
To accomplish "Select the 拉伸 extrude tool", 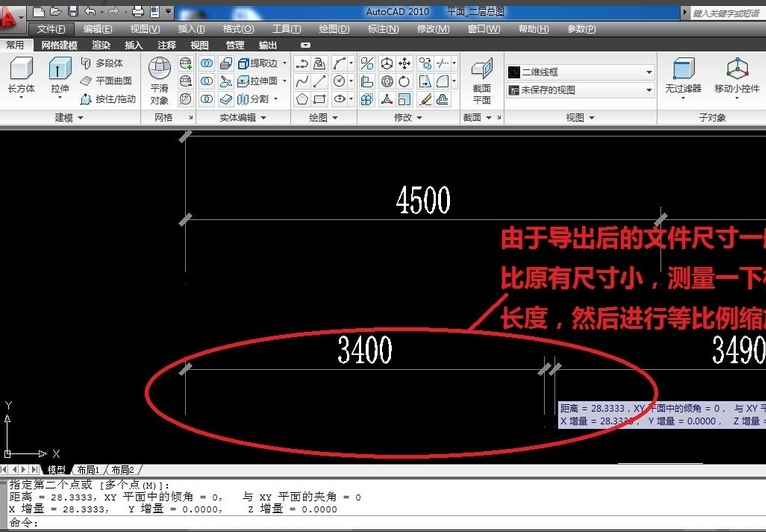I will click(60, 76).
